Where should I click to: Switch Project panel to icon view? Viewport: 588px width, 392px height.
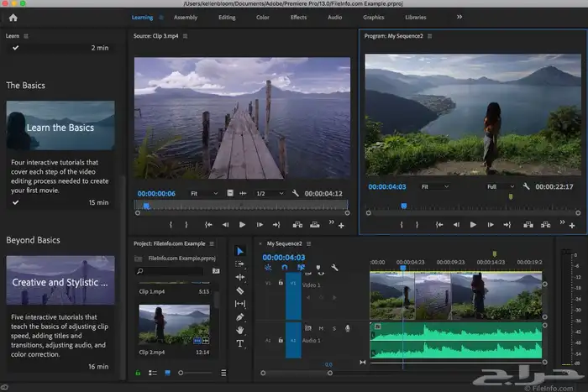pos(168,373)
